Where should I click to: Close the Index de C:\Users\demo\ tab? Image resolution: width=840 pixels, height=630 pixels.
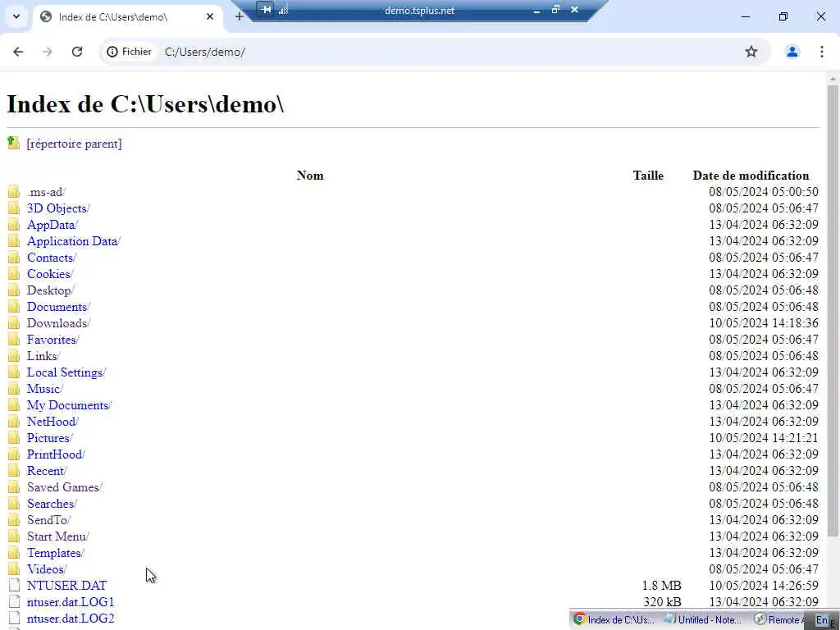tap(210, 16)
